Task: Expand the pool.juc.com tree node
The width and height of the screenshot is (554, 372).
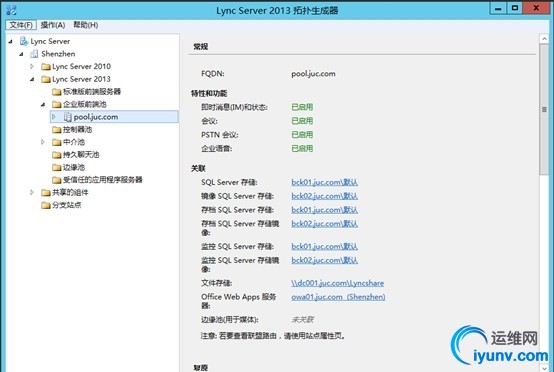Action: (54, 117)
